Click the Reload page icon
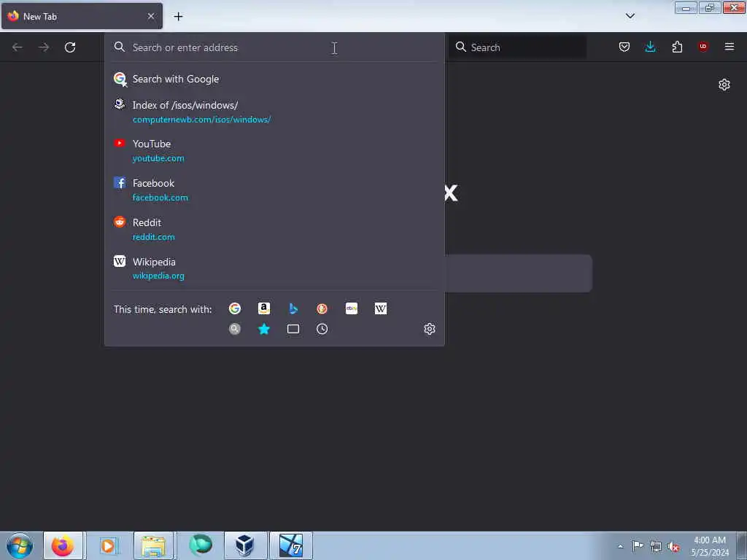 point(70,47)
